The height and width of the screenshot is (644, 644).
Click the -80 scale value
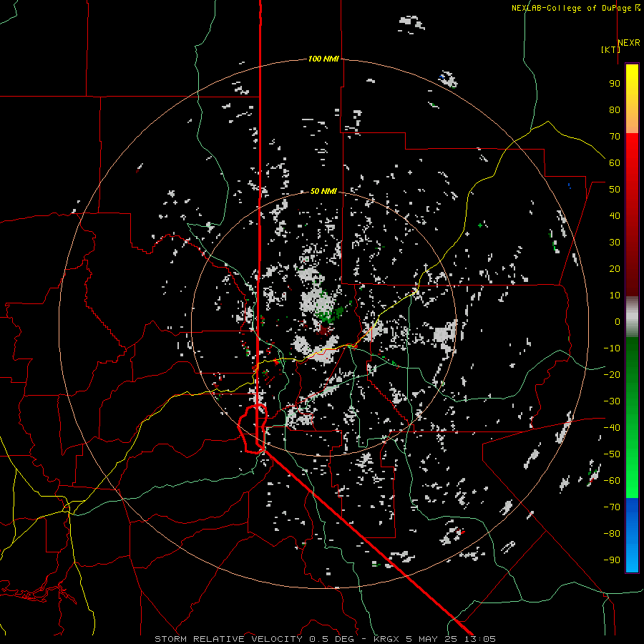612,534
